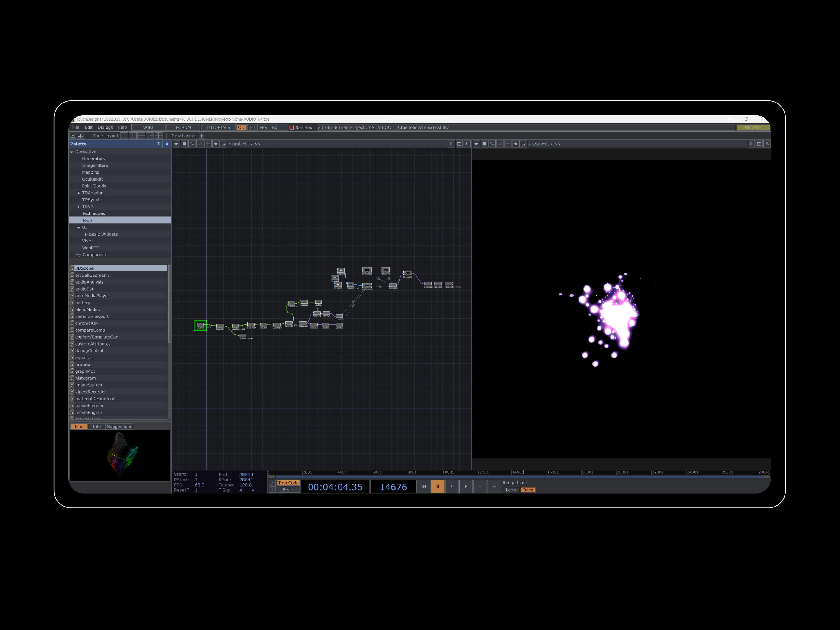This screenshot has width=840, height=630.
Task: Click the square stop icon in left pane bar
Action: click(184, 144)
